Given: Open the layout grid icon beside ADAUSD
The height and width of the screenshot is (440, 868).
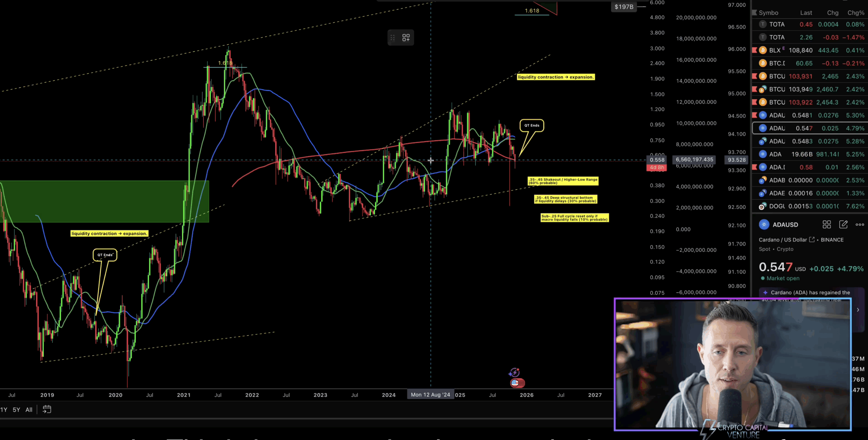Looking at the screenshot, I should [827, 225].
